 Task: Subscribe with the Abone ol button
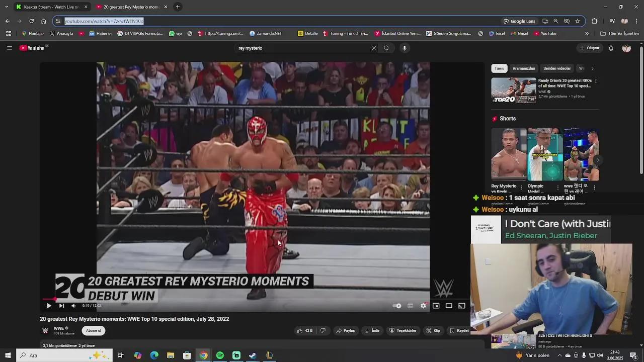[94, 331]
